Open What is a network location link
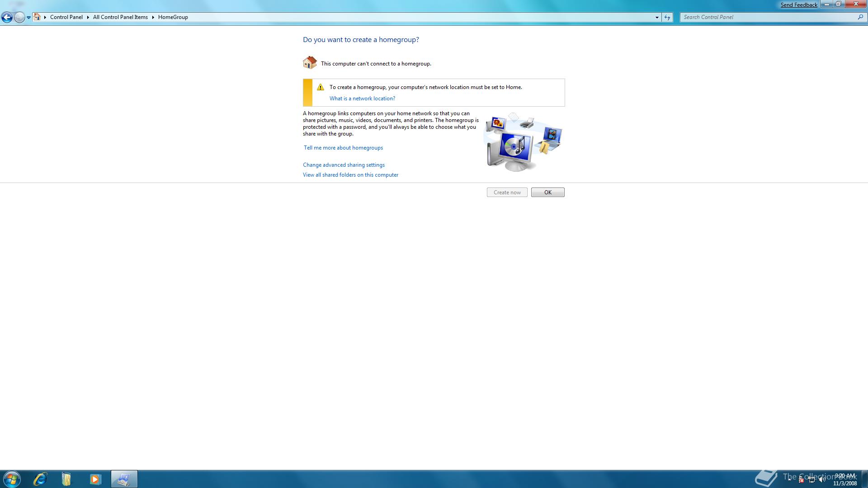Viewport: 868px width, 488px height. pos(362,99)
